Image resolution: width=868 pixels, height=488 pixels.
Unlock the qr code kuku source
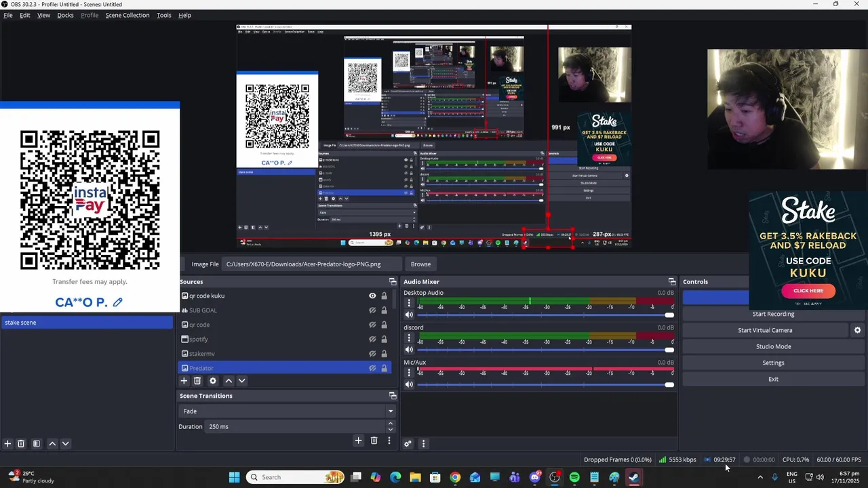[384, 296]
